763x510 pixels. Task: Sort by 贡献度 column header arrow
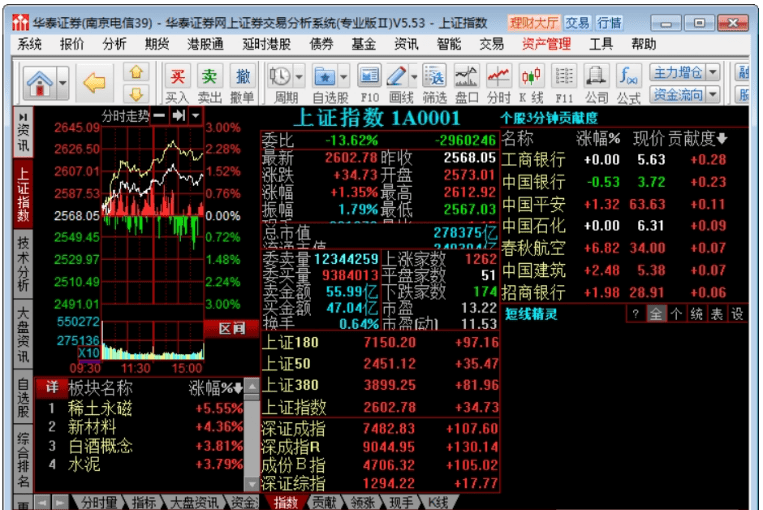click(722, 139)
